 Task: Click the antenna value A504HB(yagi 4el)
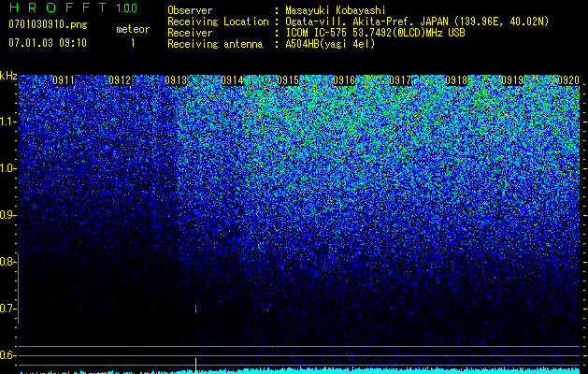click(x=330, y=44)
